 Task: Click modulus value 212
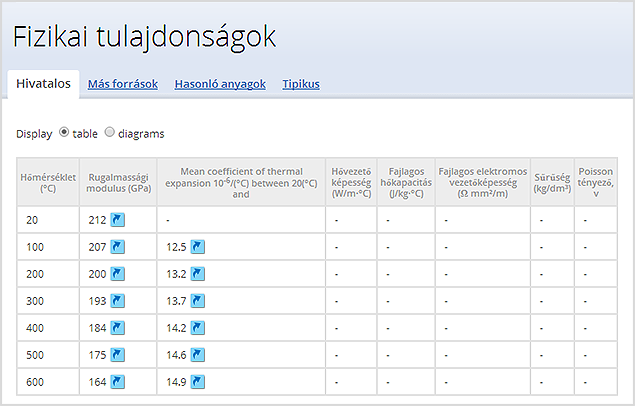pyautogui.click(x=97, y=220)
